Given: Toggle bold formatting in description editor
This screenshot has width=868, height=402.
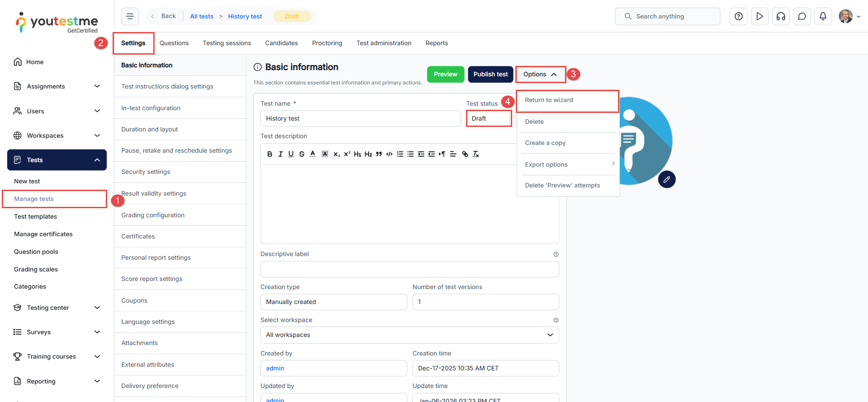Looking at the screenshot, I should point(269,154).
